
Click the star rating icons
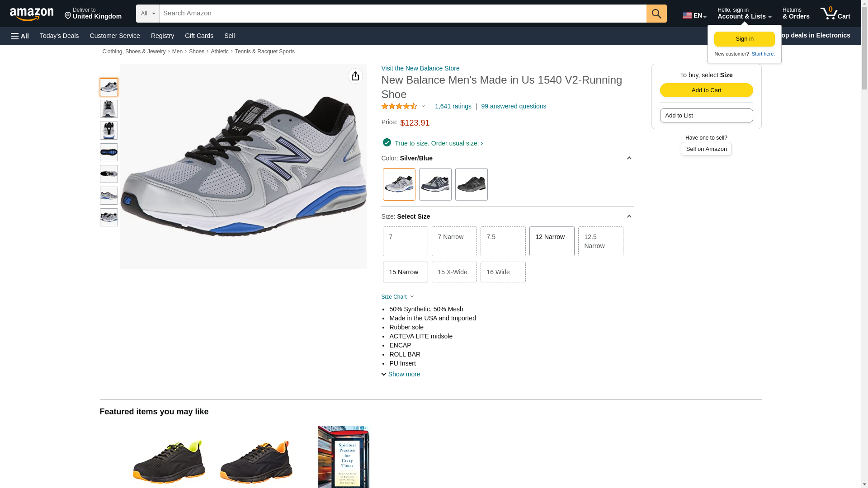[x=399, y=106]
